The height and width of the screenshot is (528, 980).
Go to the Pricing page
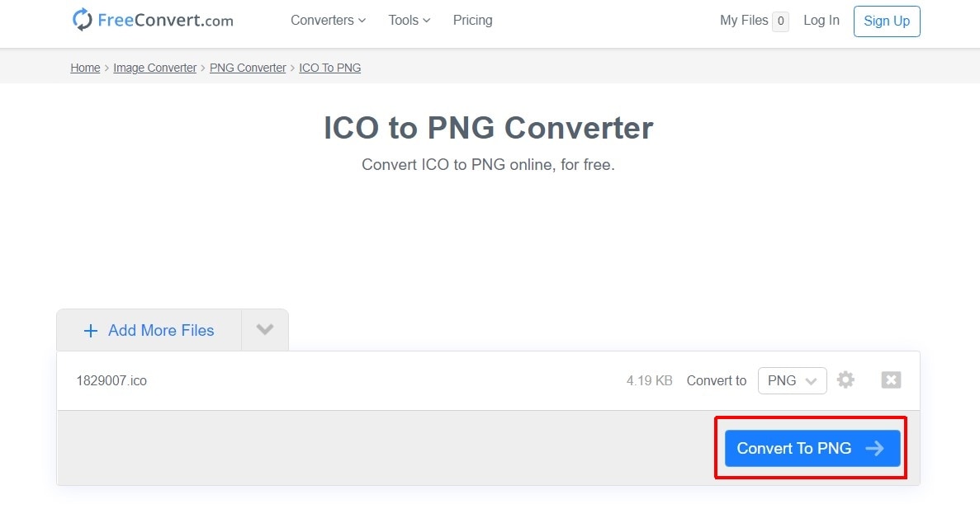point(472,21)
